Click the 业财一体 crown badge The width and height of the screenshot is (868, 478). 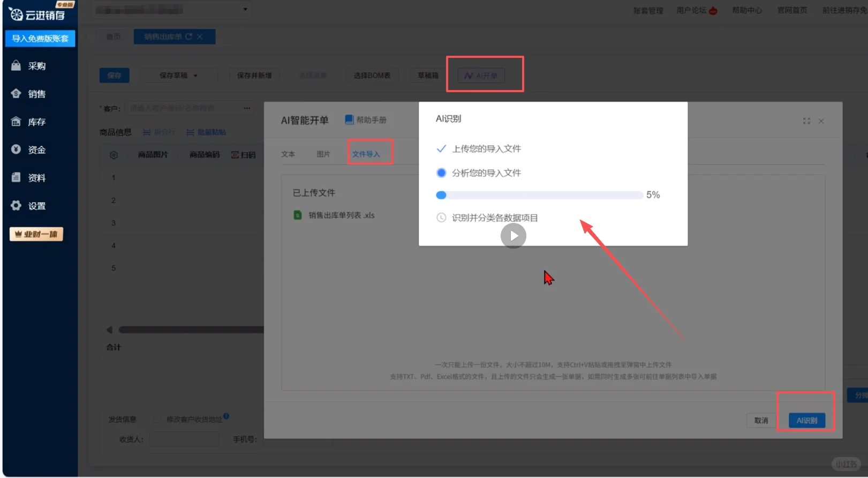pos(36,234)
